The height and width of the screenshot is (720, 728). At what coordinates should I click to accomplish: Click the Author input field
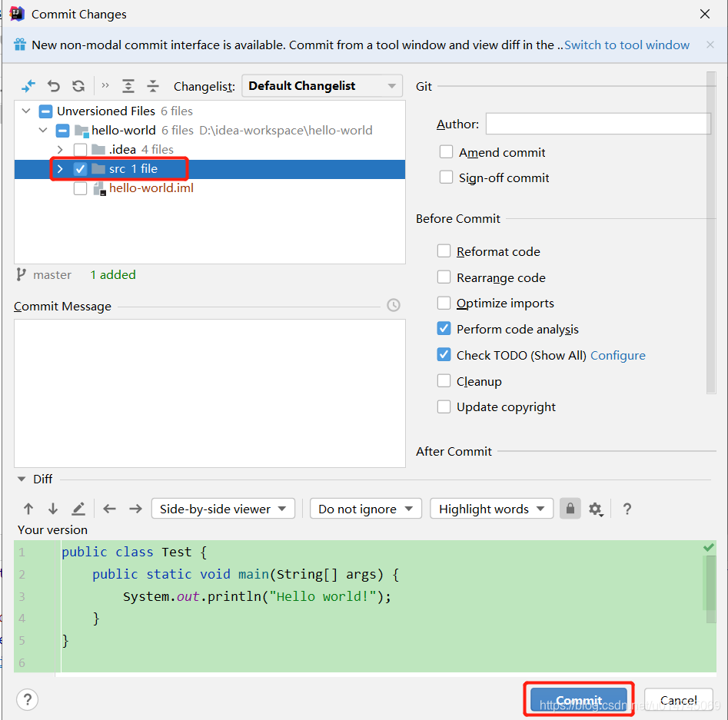coord(598,124)
